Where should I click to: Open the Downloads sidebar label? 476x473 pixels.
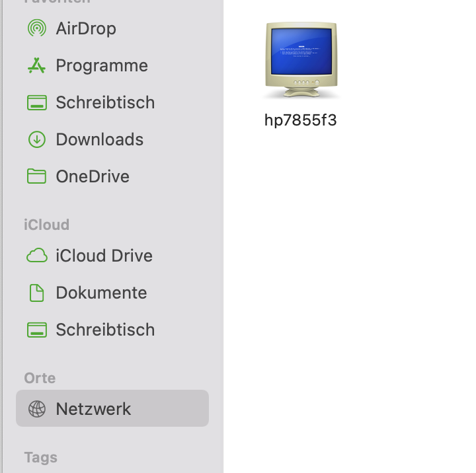coord(100,139)
